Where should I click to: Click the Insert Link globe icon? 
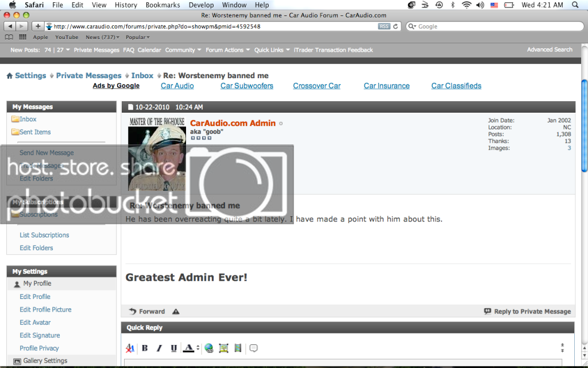[209, 348]
